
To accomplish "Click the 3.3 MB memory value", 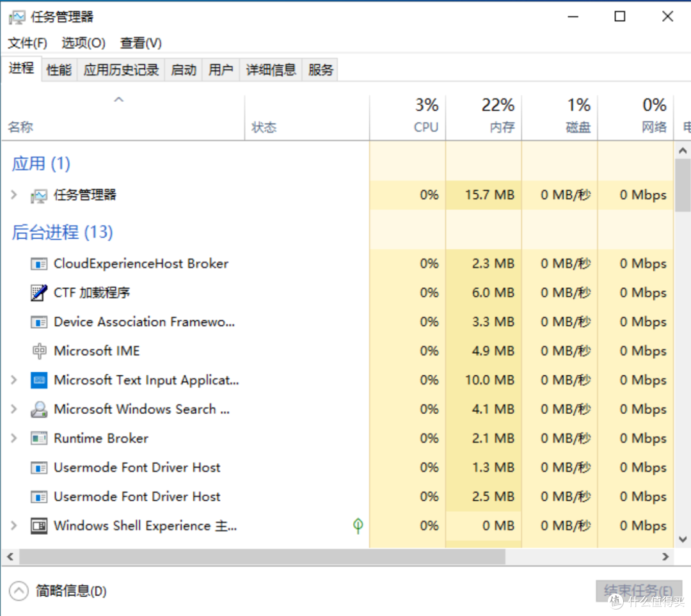I will (x=493, y=322).
